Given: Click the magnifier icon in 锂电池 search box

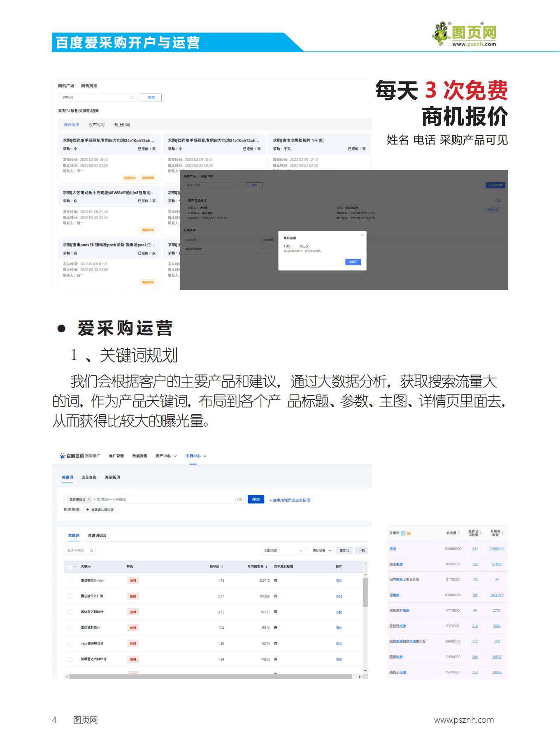Looking at the screenshot, I should pyautogui.click(x=132, y=97).
